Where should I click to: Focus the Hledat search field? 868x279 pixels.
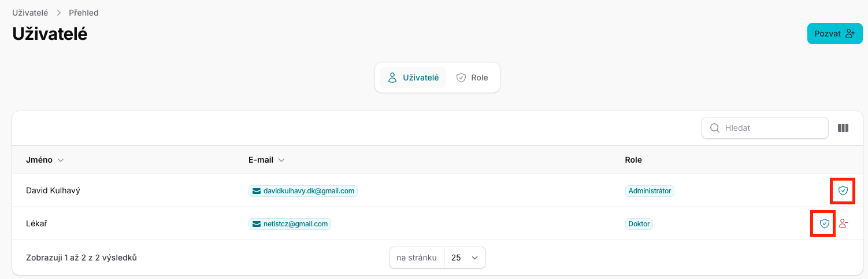771,128
